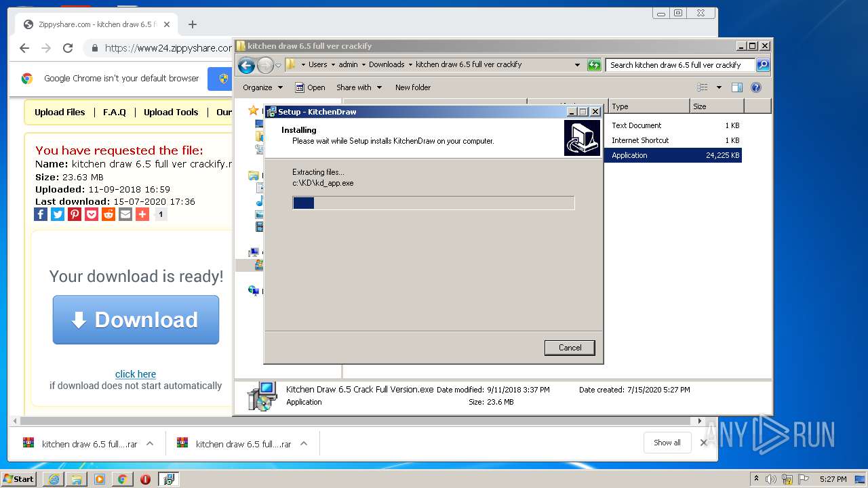
Task: Select the Text Document row
Action: click(x=673, y=125)
